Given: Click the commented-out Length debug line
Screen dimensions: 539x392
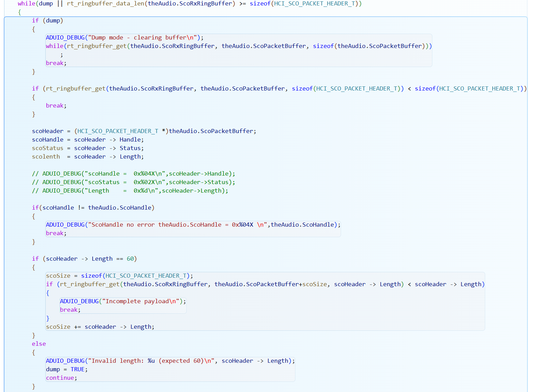Looking at the screenshot, I should pos(130,191).
